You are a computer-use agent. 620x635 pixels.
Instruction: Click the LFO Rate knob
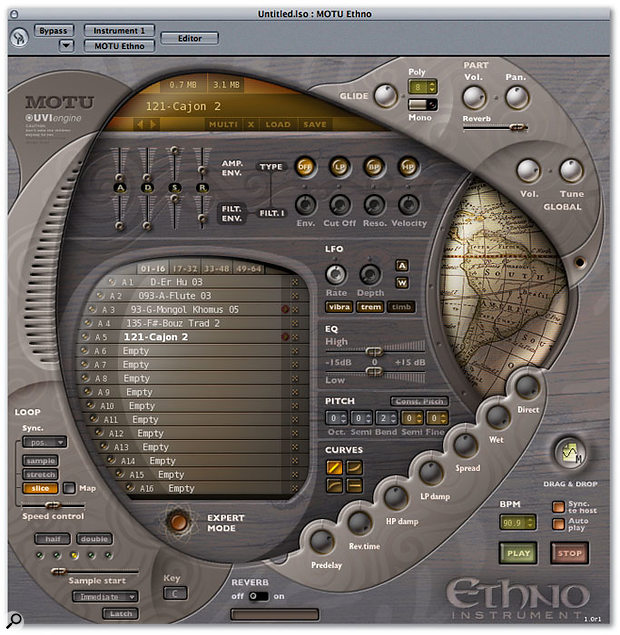click(336, 275)
